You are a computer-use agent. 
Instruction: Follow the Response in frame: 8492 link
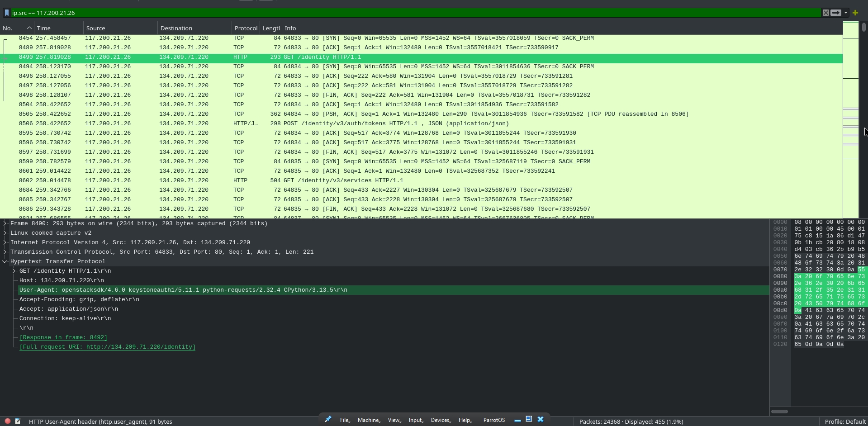63,337
